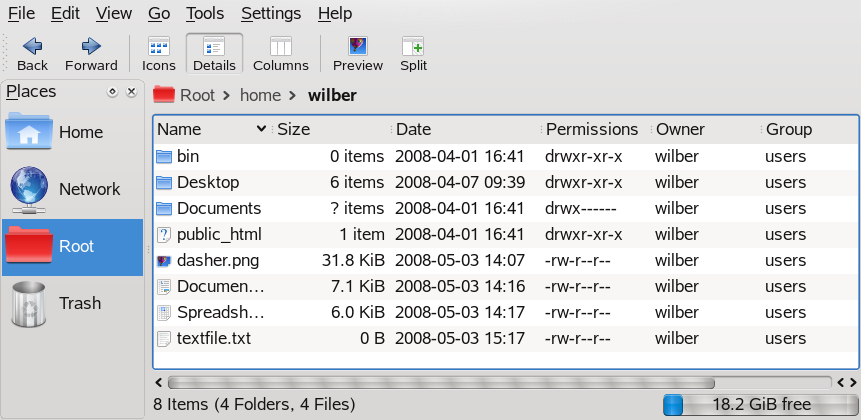Select the textfile.txt file icon

point(165,339)
